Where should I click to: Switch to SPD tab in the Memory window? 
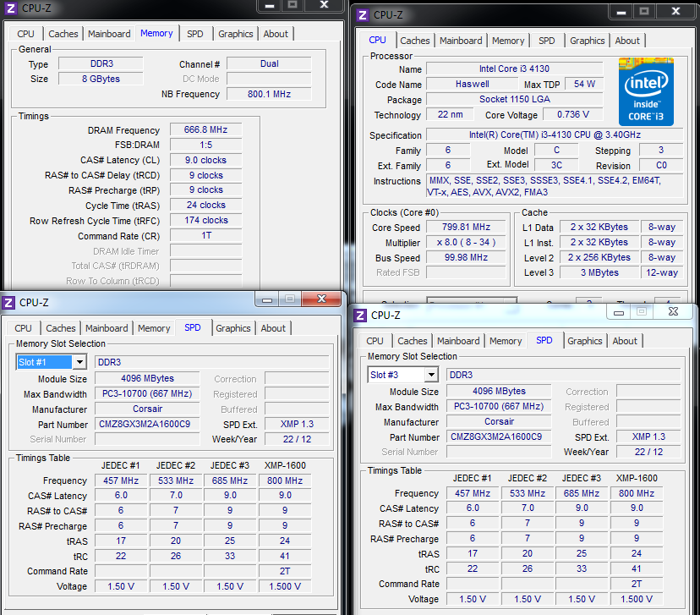(195, 34)
